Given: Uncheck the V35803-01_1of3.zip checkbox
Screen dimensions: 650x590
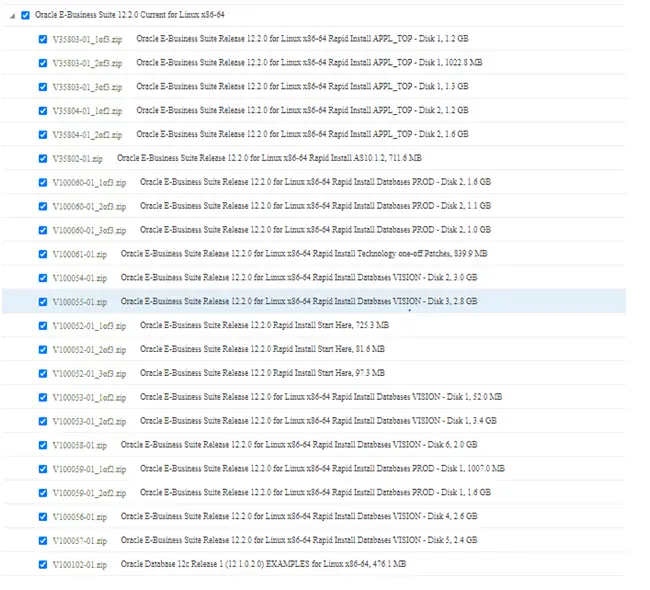Looking at the screenshot, I should point(43,39).
